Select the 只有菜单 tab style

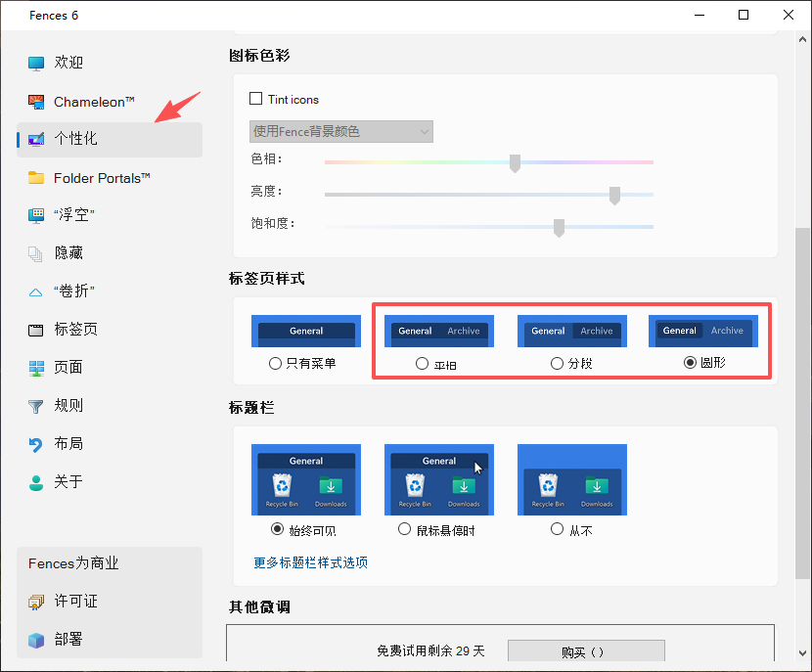click(x=276, y=364)
